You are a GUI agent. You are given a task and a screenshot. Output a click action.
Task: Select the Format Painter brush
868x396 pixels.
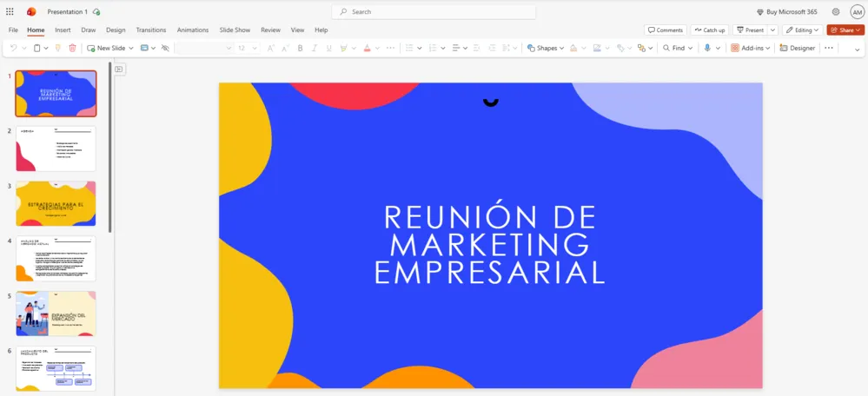point(57,48)
